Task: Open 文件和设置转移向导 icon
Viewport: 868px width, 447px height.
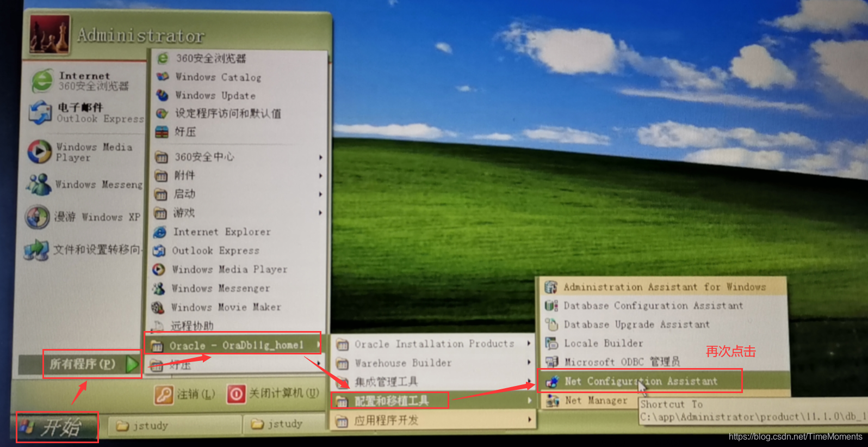Action: (x=36, y=250)
